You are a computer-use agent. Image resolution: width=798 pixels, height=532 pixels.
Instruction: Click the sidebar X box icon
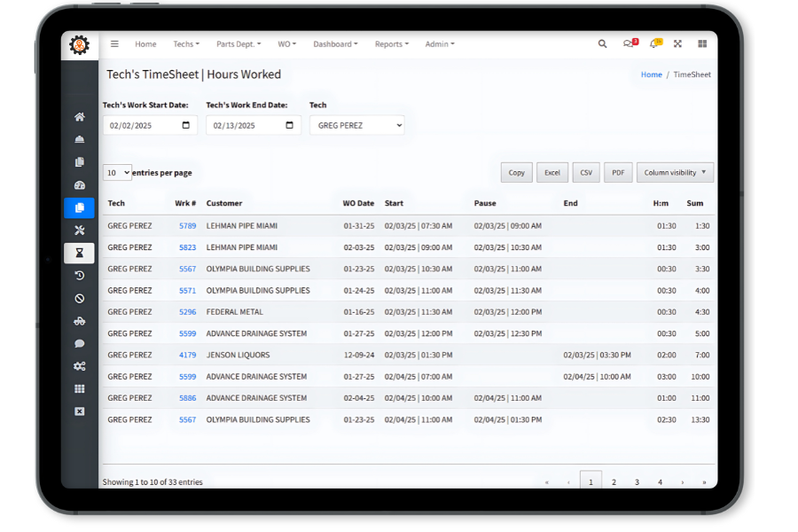pyautogui.click(x=80, y=411)
